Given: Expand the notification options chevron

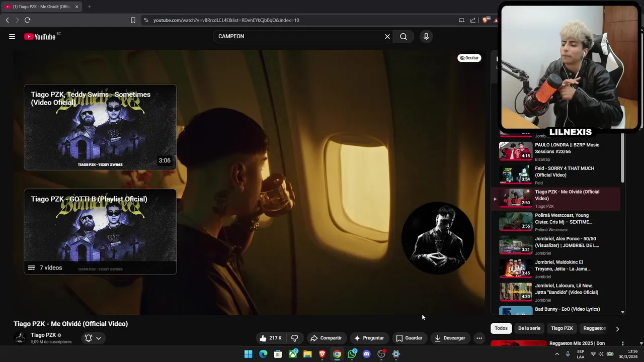Looking at the screenshot, I should (99, 338).
